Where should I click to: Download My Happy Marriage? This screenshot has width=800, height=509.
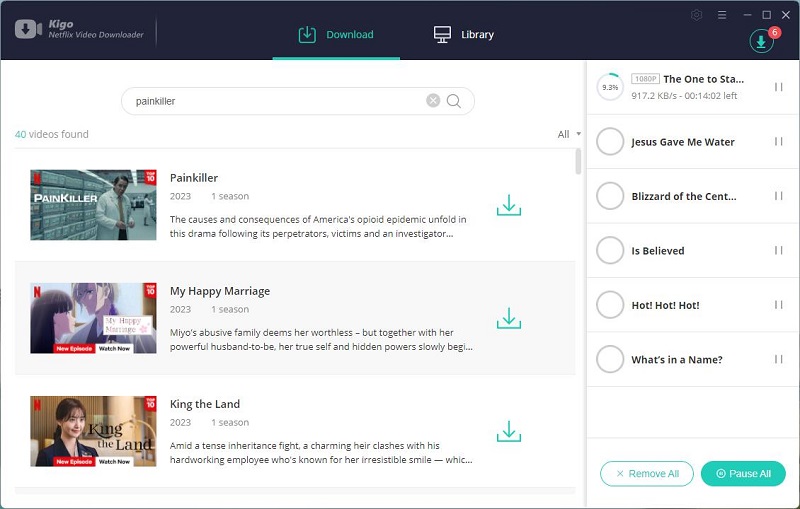[509, 318]
